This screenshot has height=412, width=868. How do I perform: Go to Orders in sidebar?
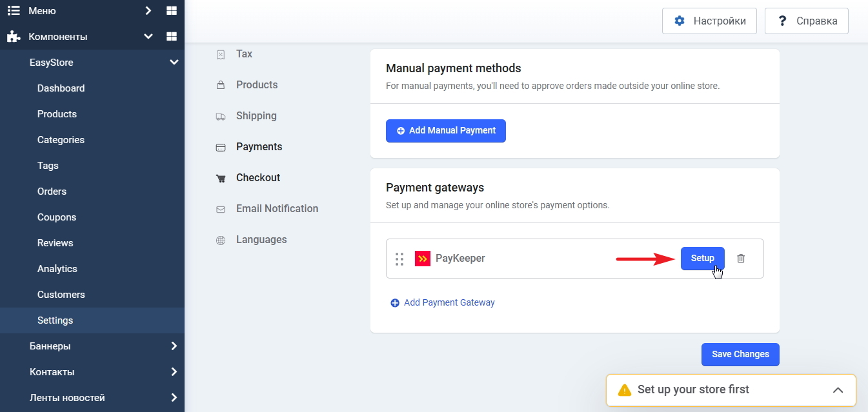coord(52,191)
